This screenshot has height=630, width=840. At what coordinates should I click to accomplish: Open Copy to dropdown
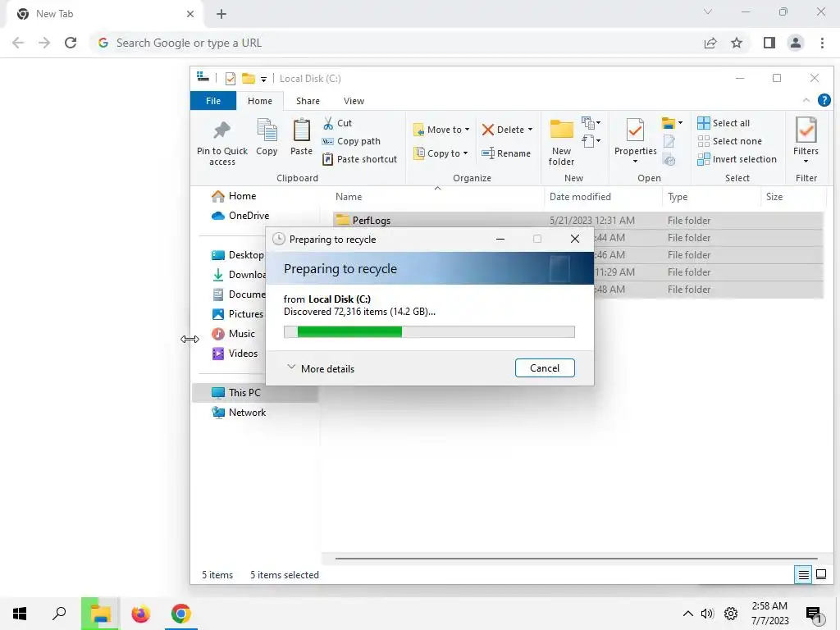[x=441, y=153]
